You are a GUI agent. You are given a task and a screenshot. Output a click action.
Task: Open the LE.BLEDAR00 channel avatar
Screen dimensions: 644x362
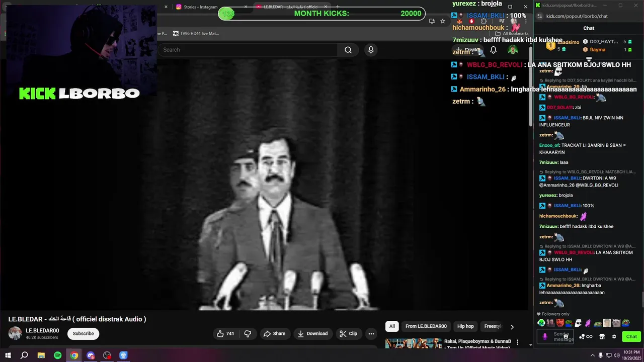(x=15, y=333)
